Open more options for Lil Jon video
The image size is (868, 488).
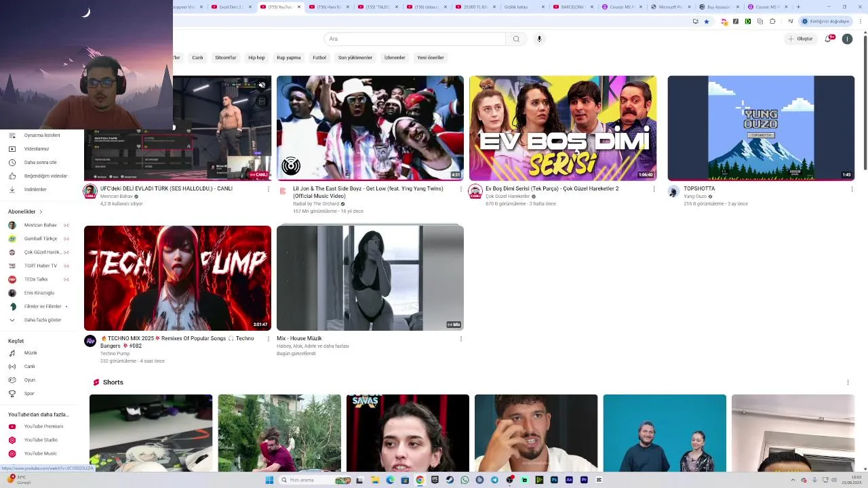pyautogui.click(x=461, y=189)
